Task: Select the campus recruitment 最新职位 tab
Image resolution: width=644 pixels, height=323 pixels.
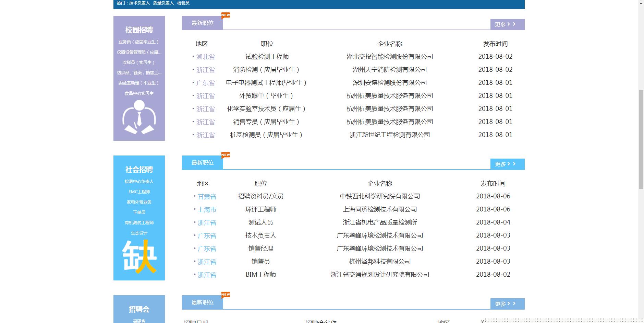Action: point(202,23)
